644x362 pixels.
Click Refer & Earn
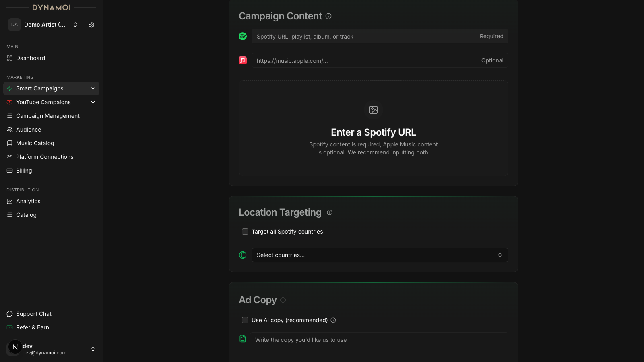click(x=33, y=327)
